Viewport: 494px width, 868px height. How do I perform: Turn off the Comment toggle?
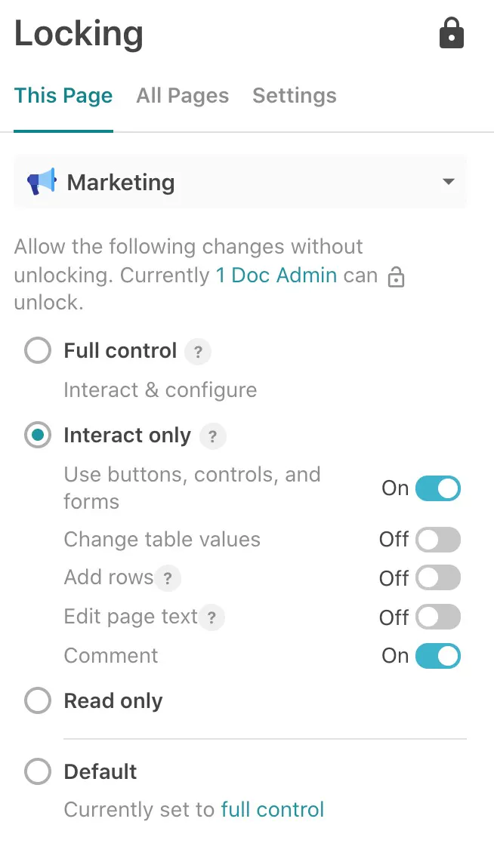point(438,656)
